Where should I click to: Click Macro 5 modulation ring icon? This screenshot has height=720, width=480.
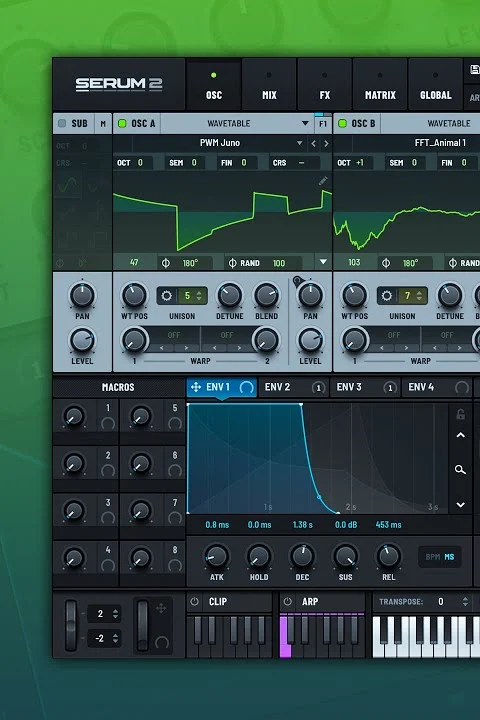175,423
